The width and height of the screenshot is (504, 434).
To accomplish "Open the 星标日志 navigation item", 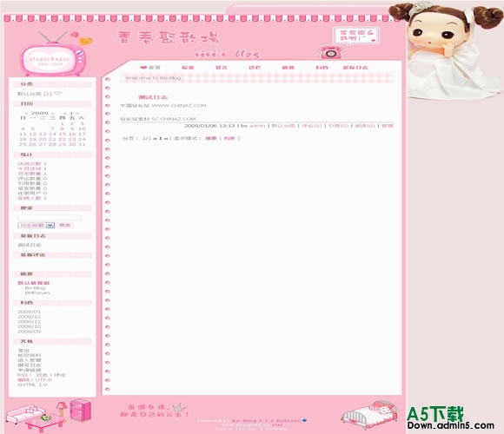I will (x=355, y=68).
